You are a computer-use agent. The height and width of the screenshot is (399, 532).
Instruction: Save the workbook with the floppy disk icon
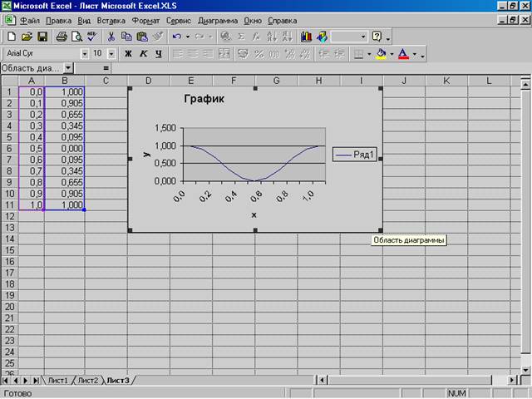(x=42, y=37)
